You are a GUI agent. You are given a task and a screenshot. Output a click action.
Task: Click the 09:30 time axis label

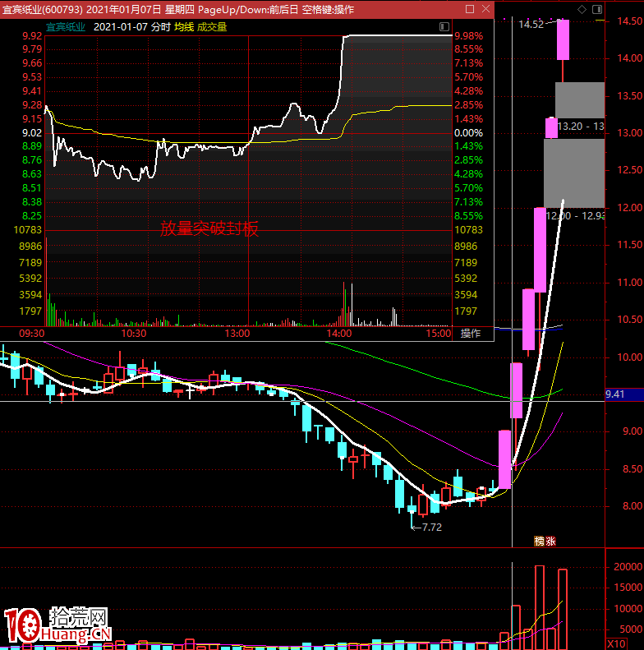point(31,334)
